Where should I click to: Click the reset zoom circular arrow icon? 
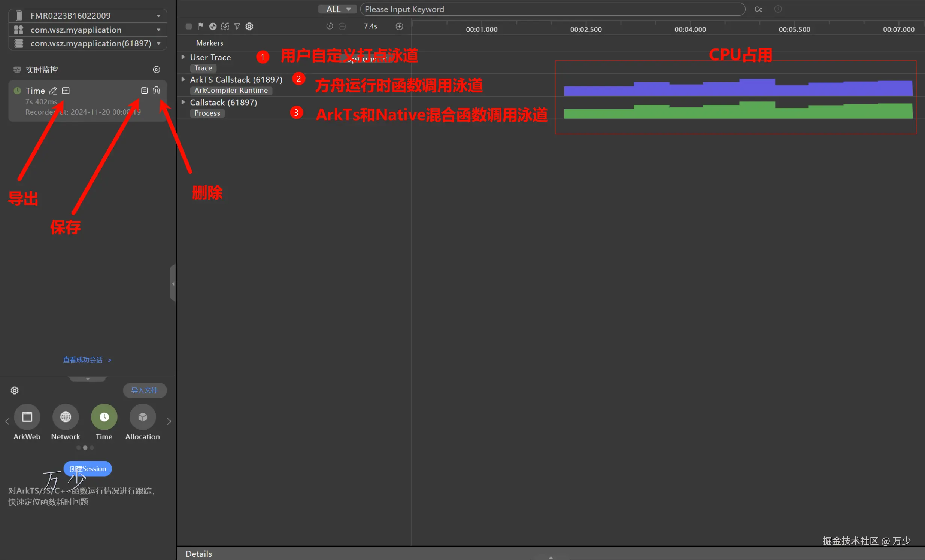tap(330, 26)
